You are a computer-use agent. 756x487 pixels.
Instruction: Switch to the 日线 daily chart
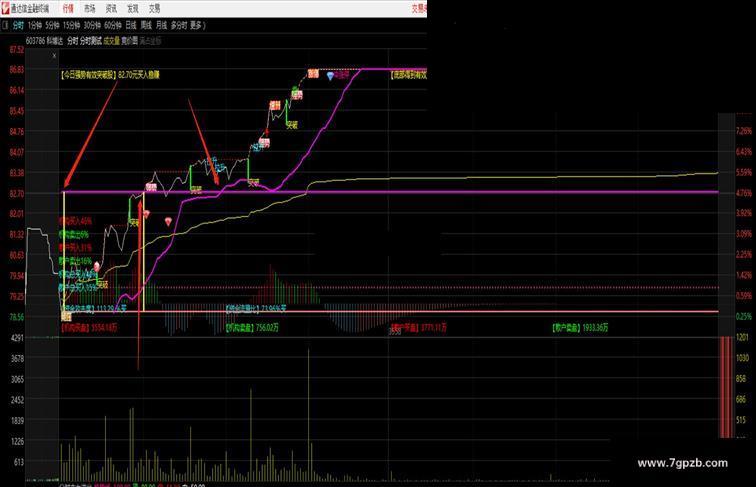pos(131,25)
